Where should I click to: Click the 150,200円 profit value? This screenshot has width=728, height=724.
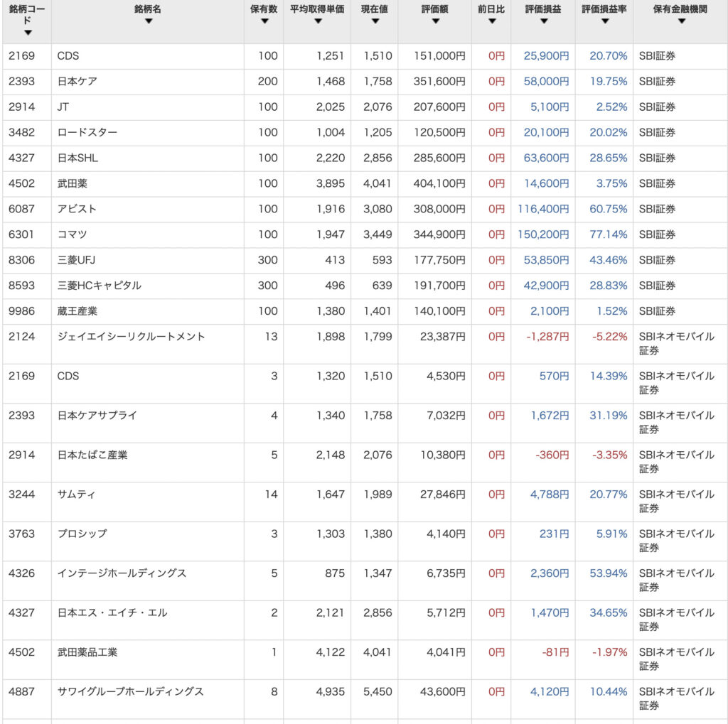(543, 234)
